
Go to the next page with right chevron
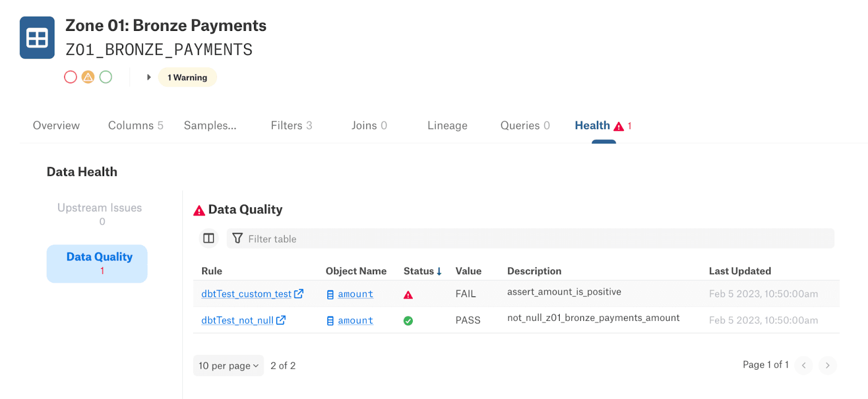pos(827,365)
